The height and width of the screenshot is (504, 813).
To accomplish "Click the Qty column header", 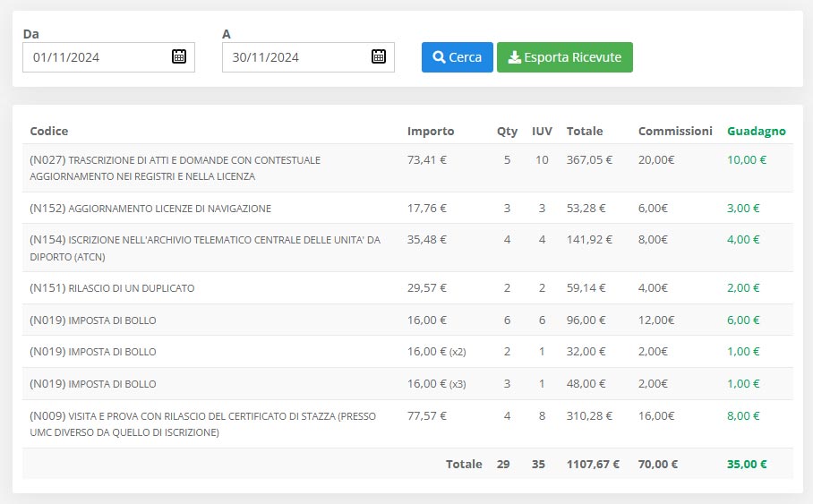I will point(507,131).
